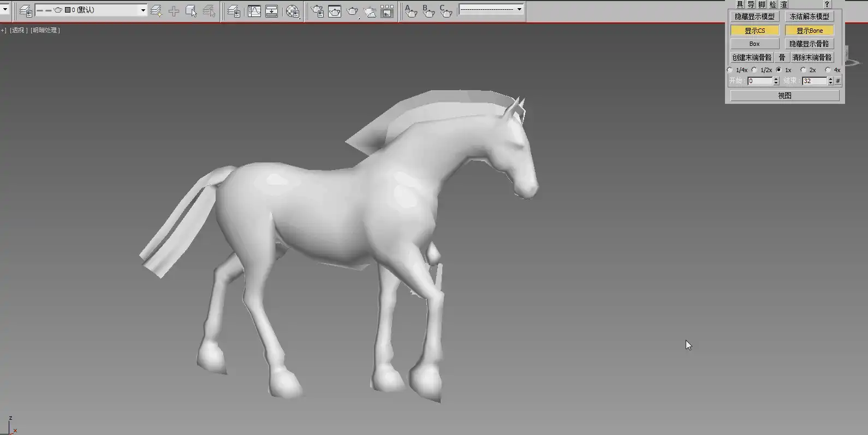Viewport: 868px width, 435px height.
Task: Toggle the 显示Bone button
Action: (809, 31)
